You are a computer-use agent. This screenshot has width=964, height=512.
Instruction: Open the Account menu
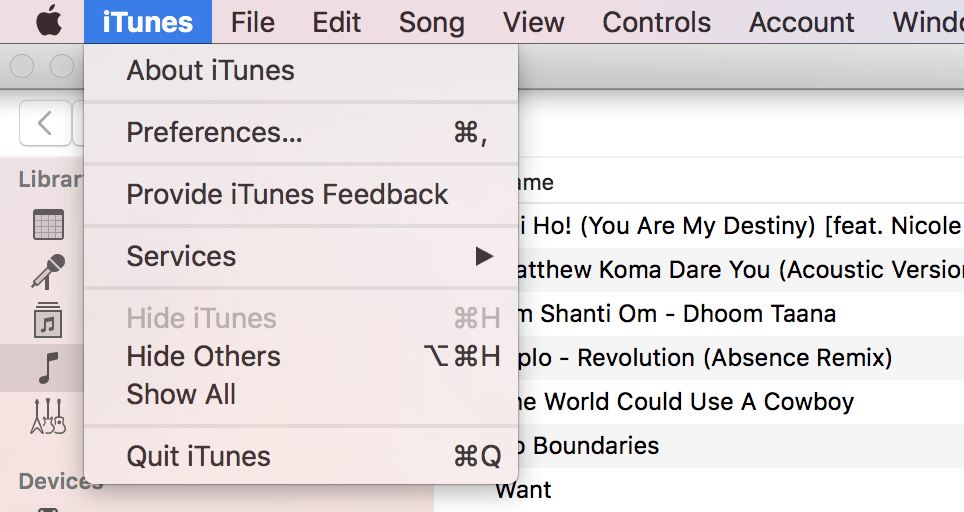click(x=802, y=22)
